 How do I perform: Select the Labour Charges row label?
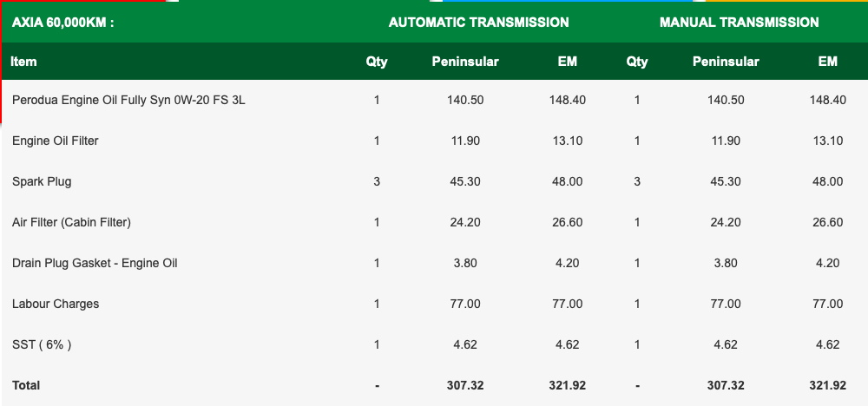pyautogui.click(x=56, y=304)
